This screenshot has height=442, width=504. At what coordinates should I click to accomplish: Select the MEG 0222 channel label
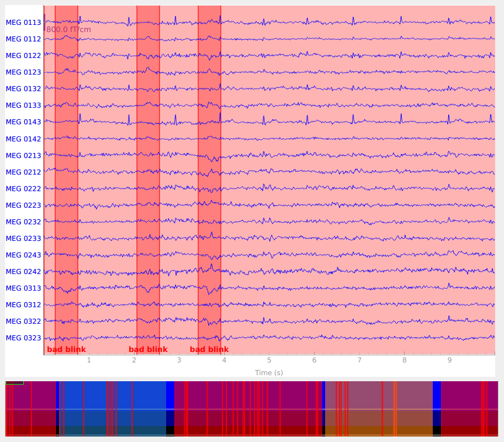(x=23, y=188)
